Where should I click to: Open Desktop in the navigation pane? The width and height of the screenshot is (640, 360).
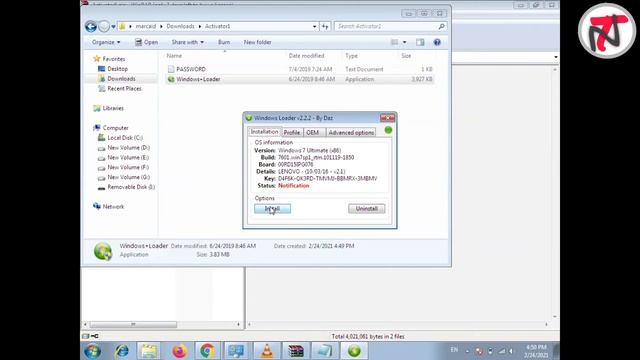click(x=117, y=69)
